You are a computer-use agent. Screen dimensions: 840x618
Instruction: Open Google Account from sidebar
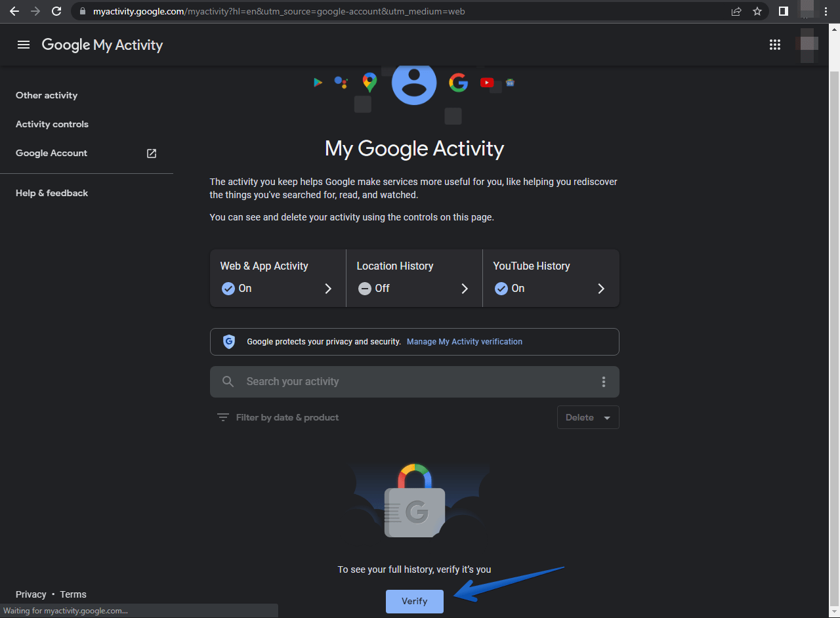tap(52, 153)
